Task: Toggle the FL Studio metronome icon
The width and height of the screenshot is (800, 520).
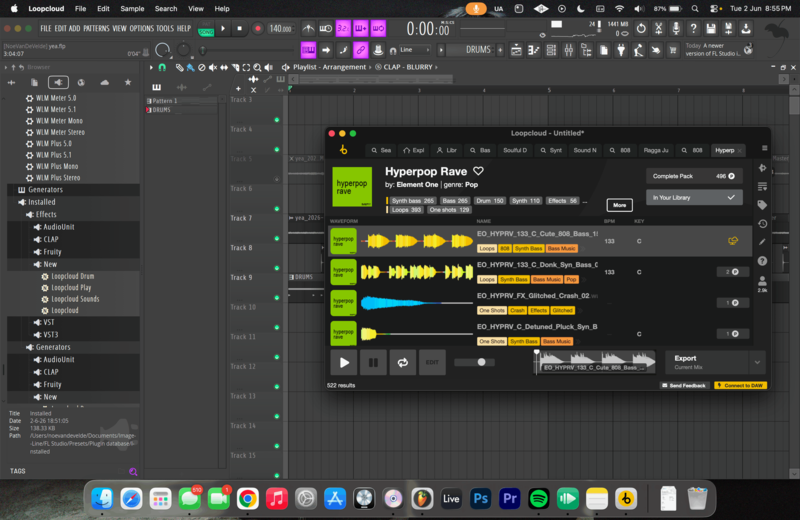Action: pos(308,29)
